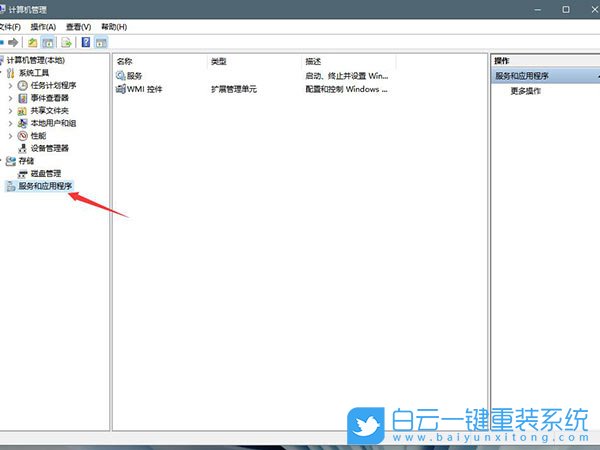
Task: Click the 本地用户和组 icon
Action: point(23,123)
